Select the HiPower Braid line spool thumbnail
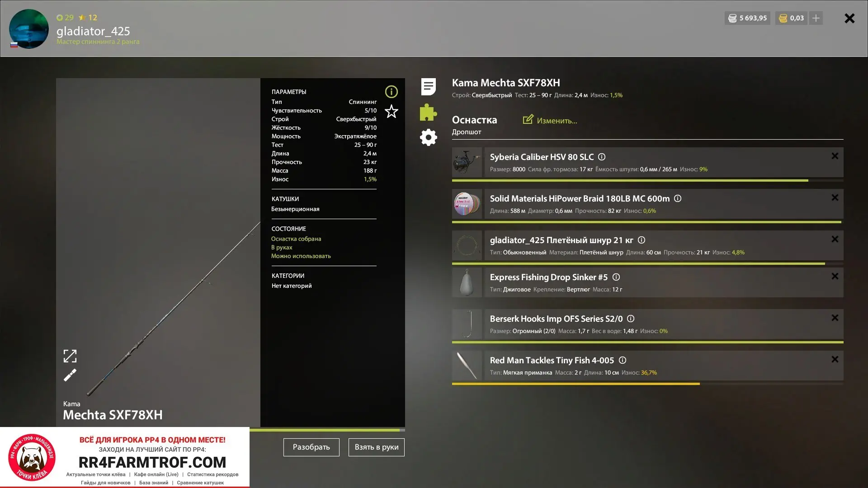868x488 pixels. [467, 204]
